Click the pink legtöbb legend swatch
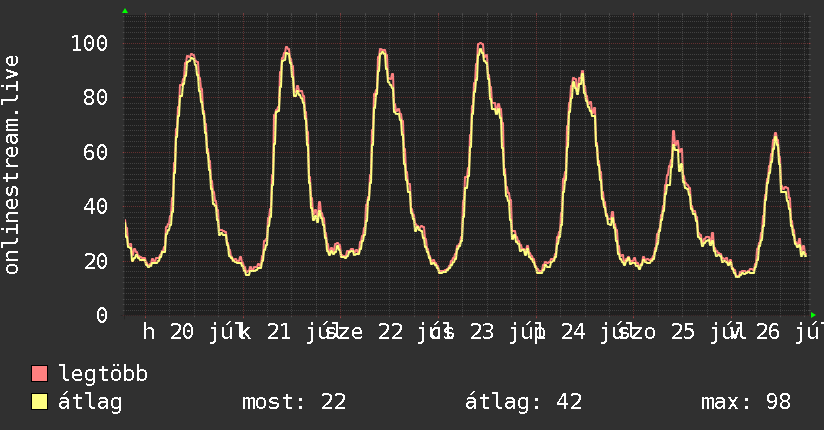 coord(39,374)
